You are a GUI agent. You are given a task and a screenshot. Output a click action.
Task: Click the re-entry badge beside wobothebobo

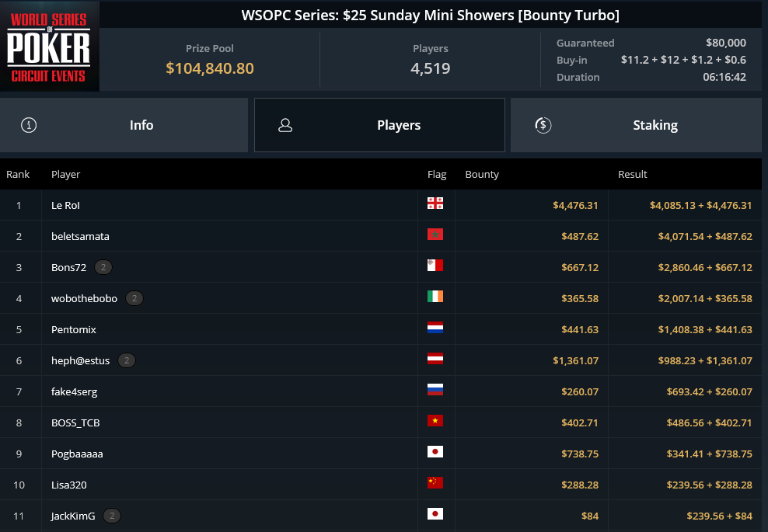coord(134,298)
